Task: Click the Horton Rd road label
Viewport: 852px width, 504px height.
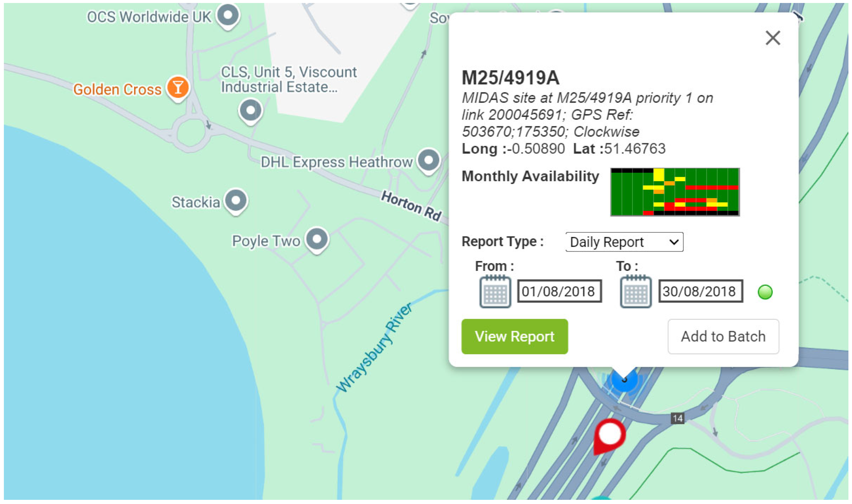Action: (x=411, y=206)
